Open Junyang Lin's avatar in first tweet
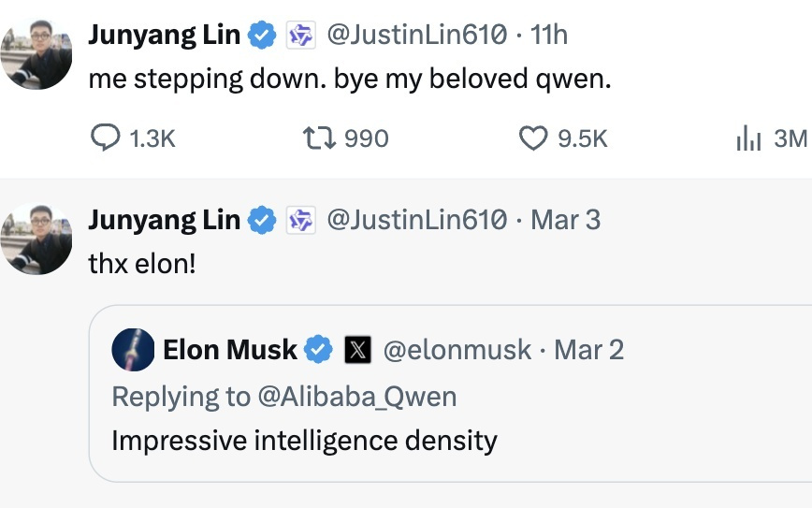Screen dimensions: 812x508 pyautogui.click(x=36, y=54)
